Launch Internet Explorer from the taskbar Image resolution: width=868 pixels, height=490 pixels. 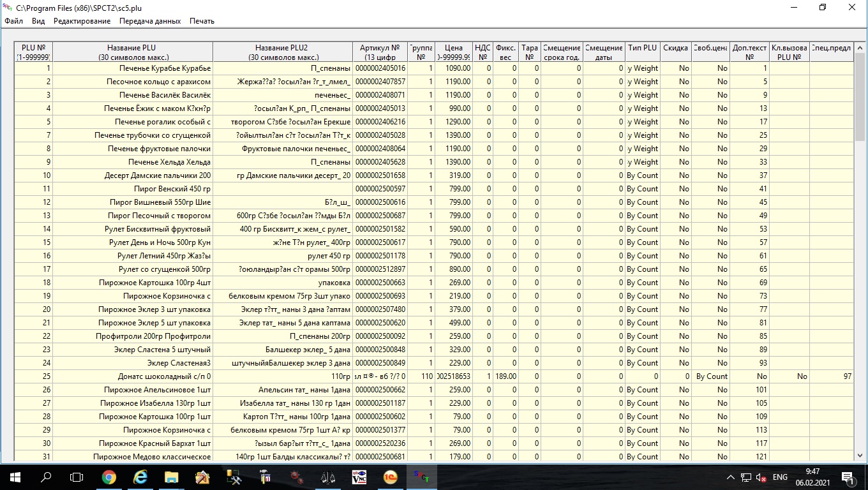140,477
